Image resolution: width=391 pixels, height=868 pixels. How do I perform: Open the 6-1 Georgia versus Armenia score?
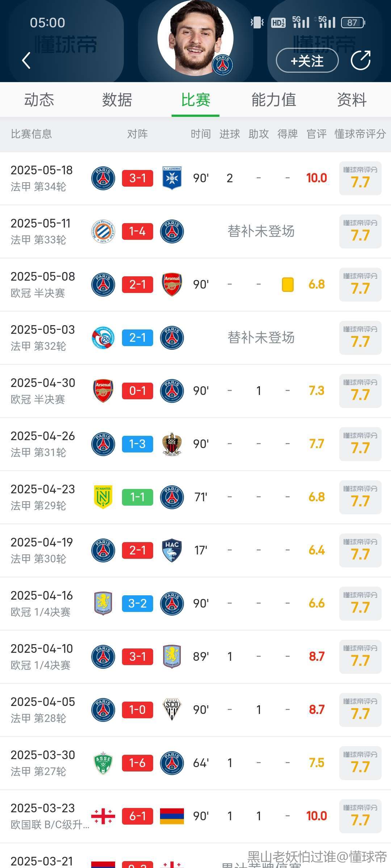pos(138,816)
